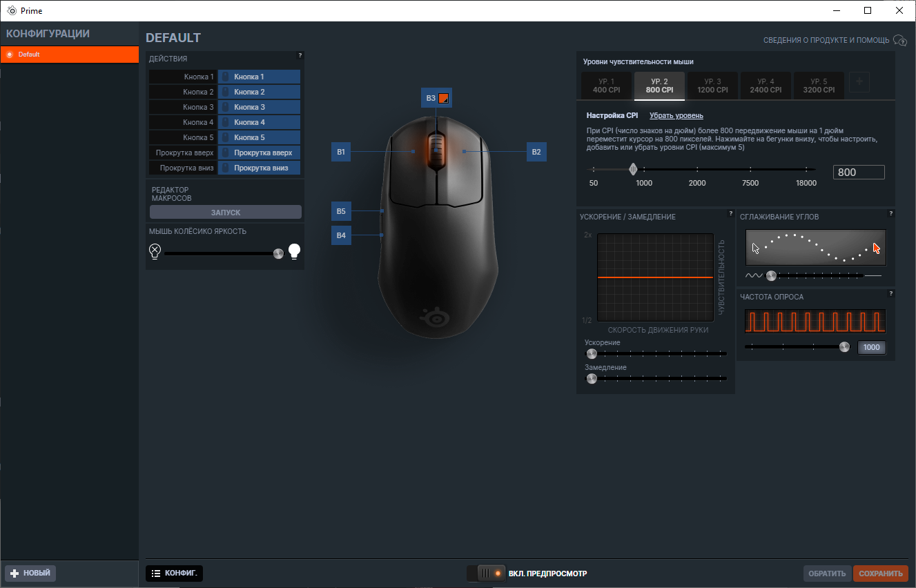916x588 pixels.
Task: Click the 18000 mark on CPI scale
Action: tap(806, 184)
